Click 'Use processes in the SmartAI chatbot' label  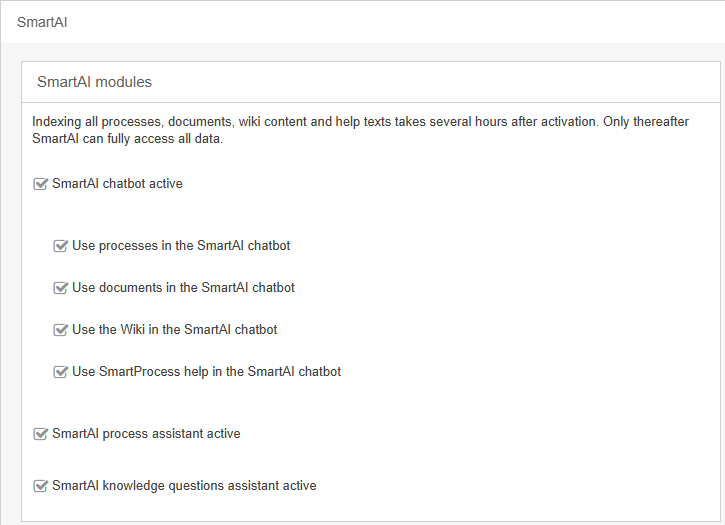181,246
